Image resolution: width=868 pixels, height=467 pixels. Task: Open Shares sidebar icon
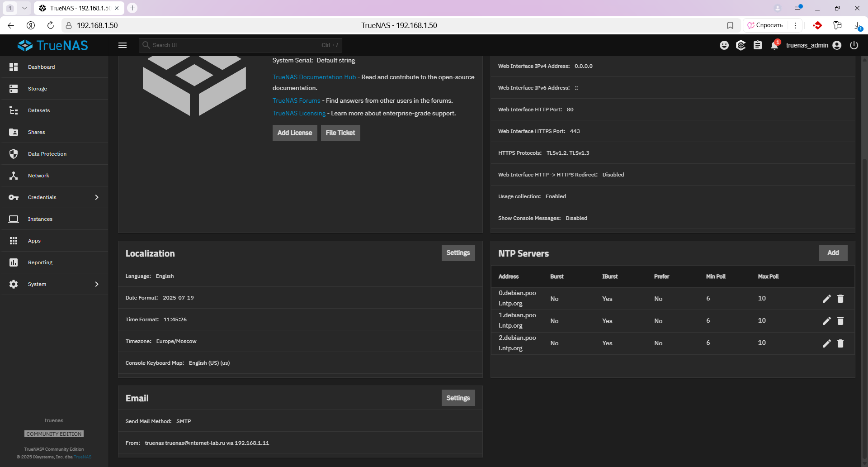(14, 132)
